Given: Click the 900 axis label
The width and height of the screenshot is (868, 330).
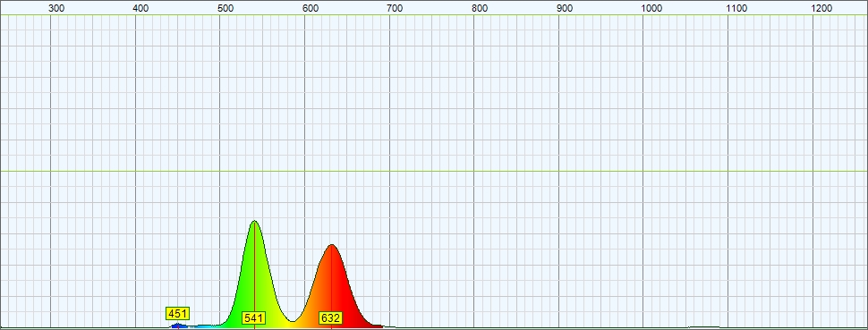Looking at the screenshot, I should click(564, 8).
